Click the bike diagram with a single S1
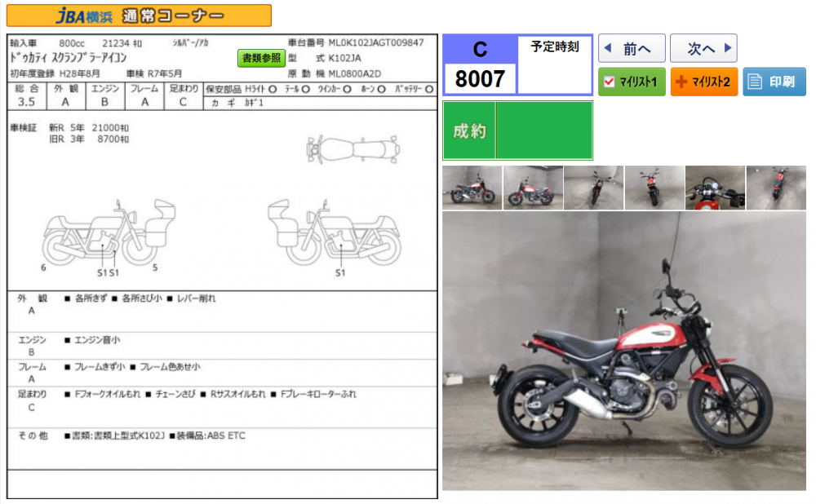816x504 pixels. pos(334,232)
